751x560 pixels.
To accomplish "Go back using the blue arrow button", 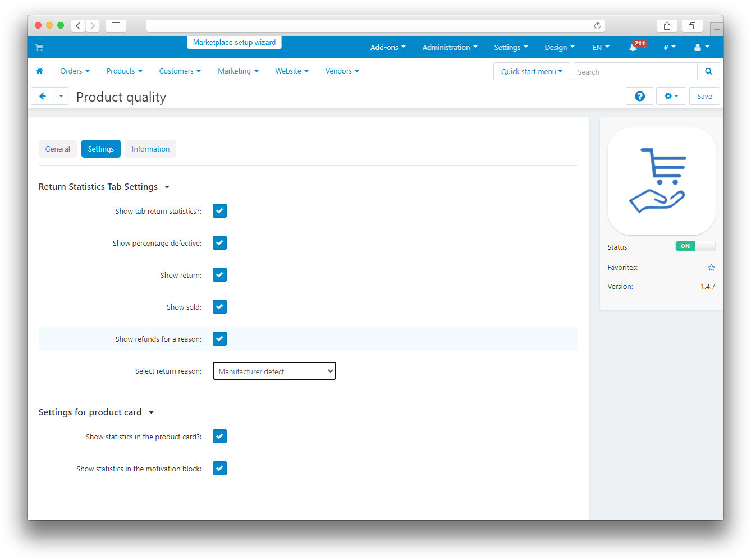I will tap(43, 97).
